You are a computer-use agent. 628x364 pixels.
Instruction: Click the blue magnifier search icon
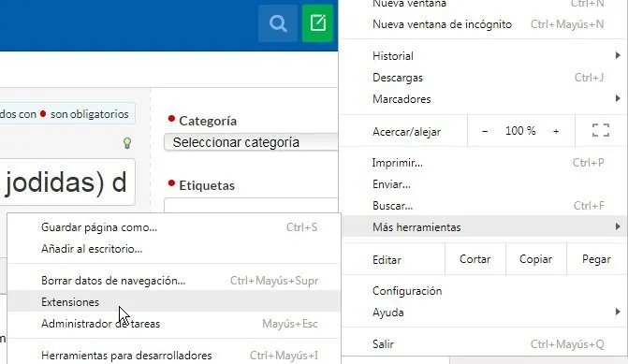[278, 23]
